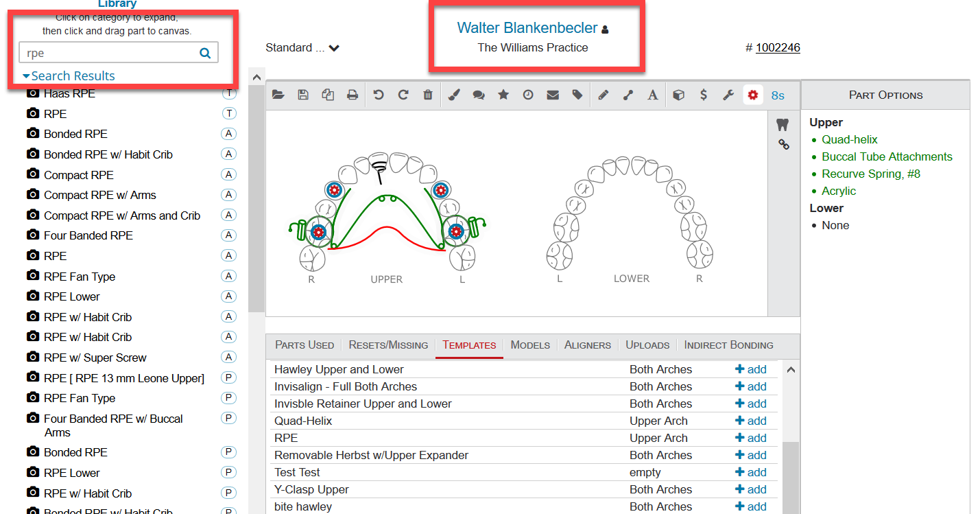Select the text tool letter A icon
Image resolution: width=980 pixels, height=514 pixels.
[x=653, y=95]
